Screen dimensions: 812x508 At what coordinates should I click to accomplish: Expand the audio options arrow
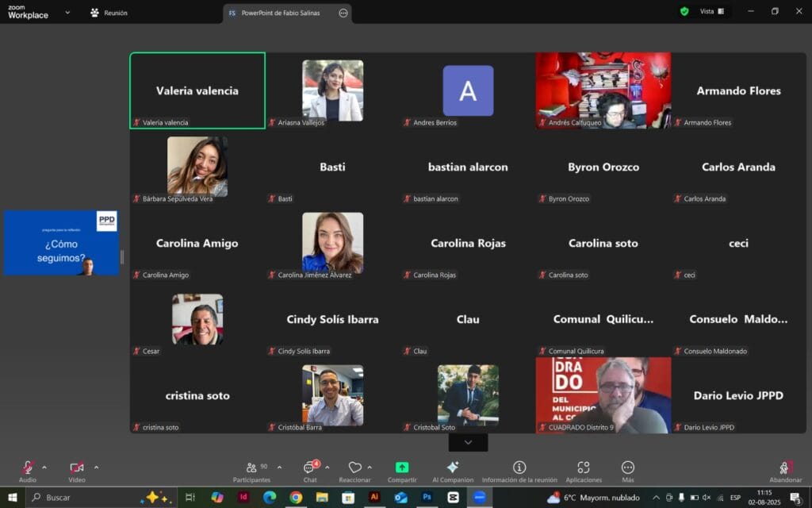point(44,468)
